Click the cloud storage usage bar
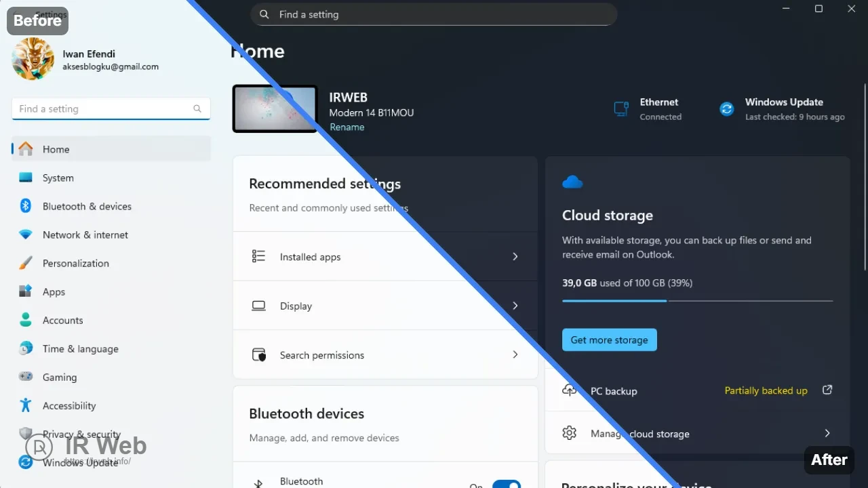The image size is (868, 488). tap(697, 300)
